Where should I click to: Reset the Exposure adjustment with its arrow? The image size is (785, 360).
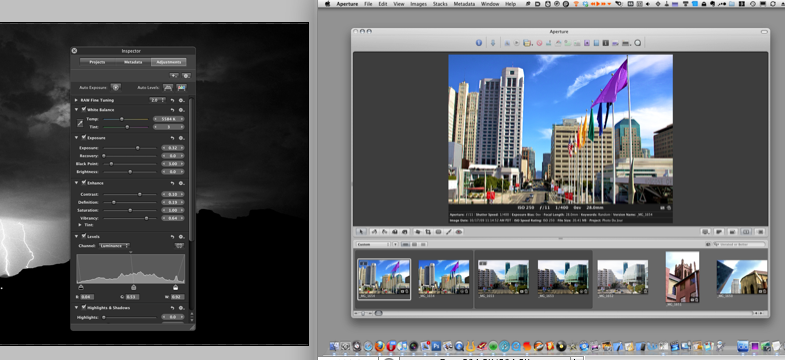coord(173,138)
